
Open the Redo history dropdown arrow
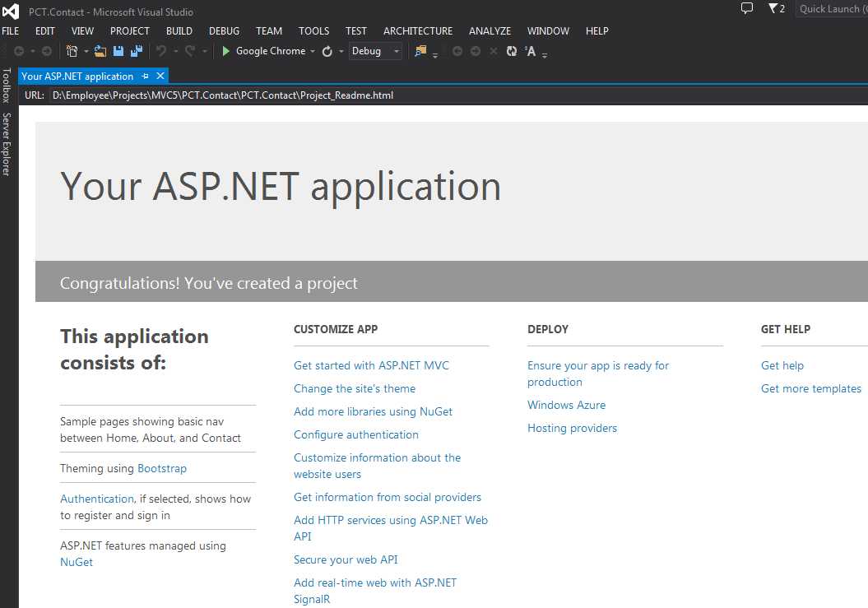204,51
